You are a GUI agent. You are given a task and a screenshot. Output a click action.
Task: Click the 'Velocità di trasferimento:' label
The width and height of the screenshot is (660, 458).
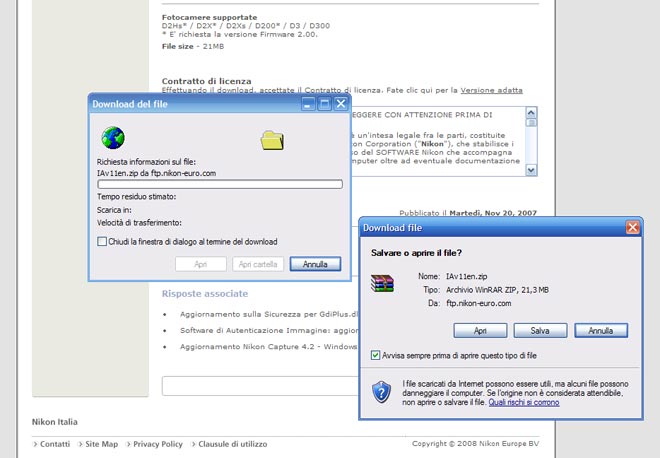pos(139,223)
